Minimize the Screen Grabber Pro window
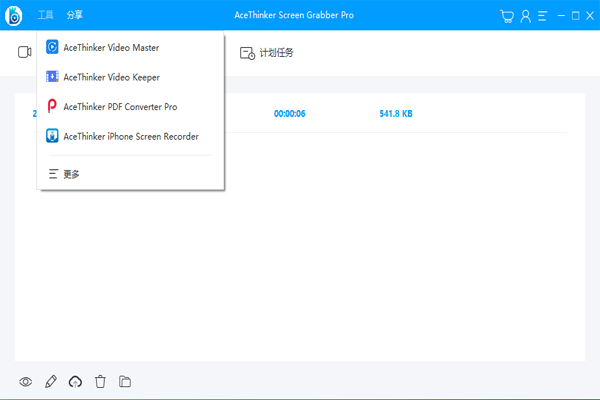The image size is (600, 400). [561, 16]
